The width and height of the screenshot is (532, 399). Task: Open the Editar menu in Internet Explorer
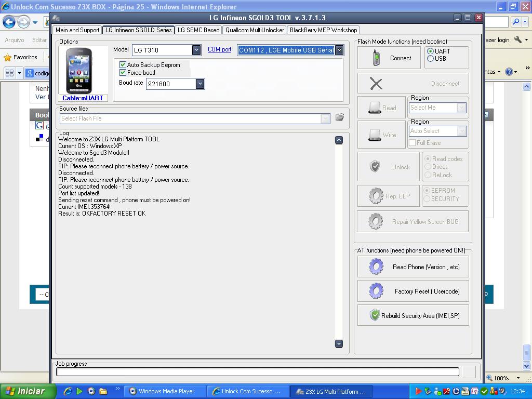point(39,40)
